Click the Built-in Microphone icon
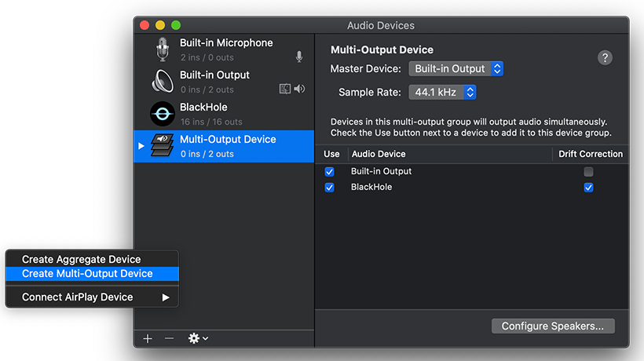The width and height of the screenshot is (644, 361). click(163, 49)
